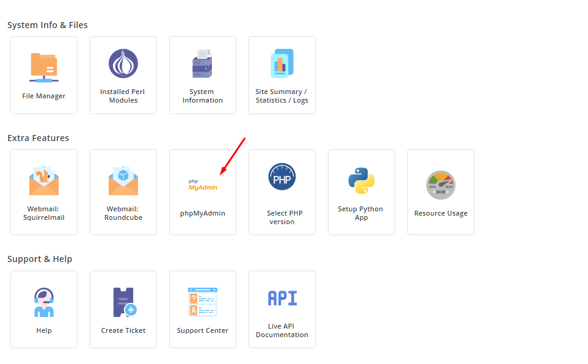Viewport: 588px width, 364px height.
Task: Open System Information via printer icon
Action: coord(202,63)
